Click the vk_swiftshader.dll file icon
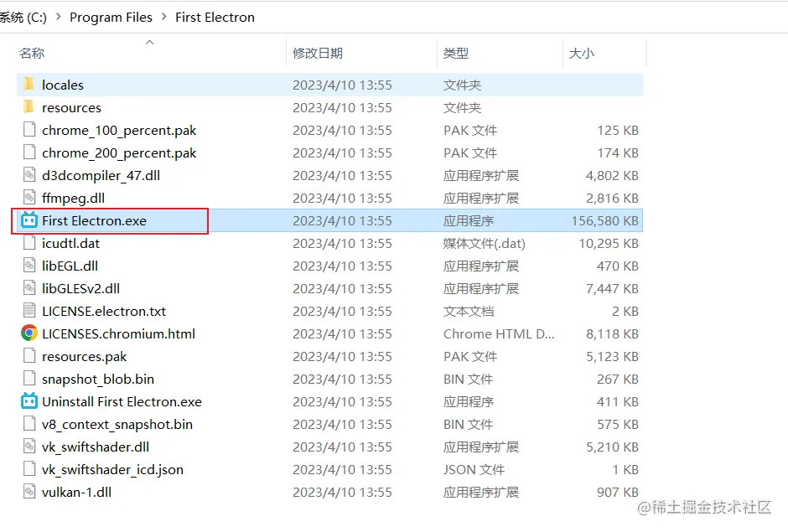The height and width of the screenshot is (532, 788). pos(29,446)
